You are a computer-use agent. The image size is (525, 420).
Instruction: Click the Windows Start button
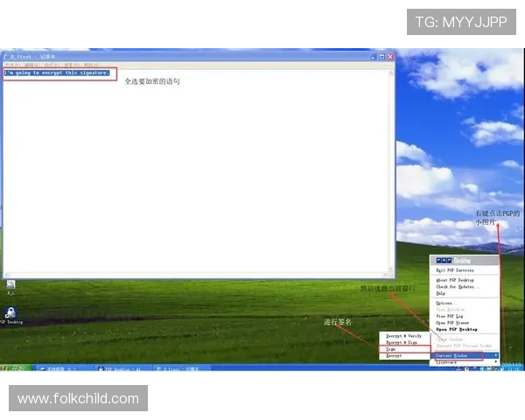click(15, 368)
